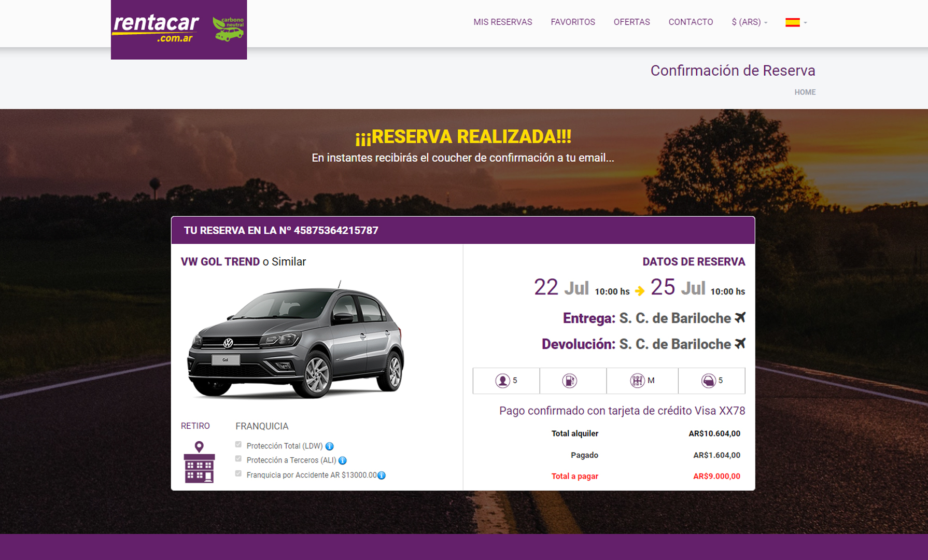Click the airplane icon next to Devolución
The height and width of the screenshot is (560, 928).
[740, 343]
